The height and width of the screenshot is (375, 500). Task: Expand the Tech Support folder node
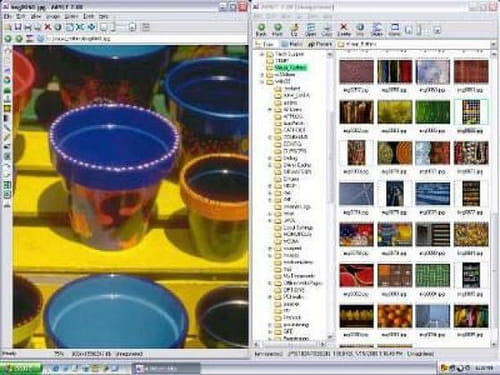[x=262, y=54]
